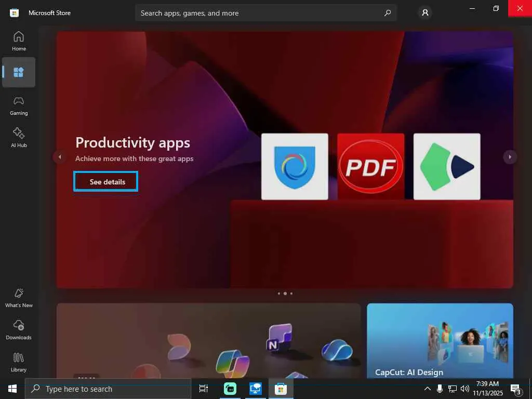Close the Microsoft Store window

520,8
